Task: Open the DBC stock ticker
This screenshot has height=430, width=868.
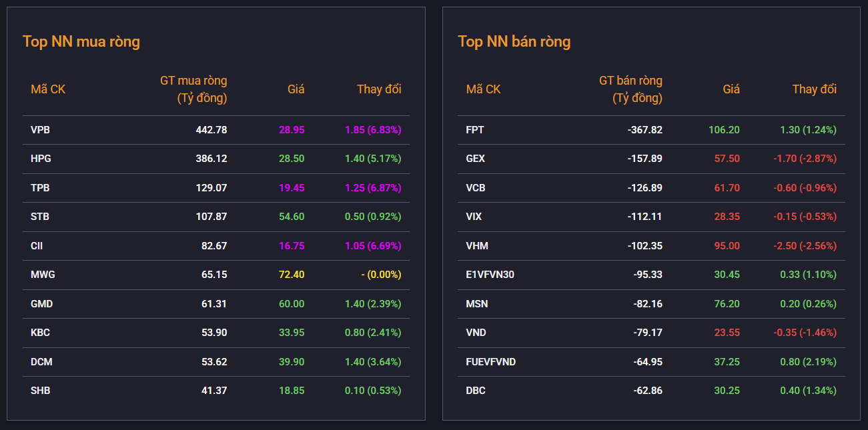Action: 476,391
